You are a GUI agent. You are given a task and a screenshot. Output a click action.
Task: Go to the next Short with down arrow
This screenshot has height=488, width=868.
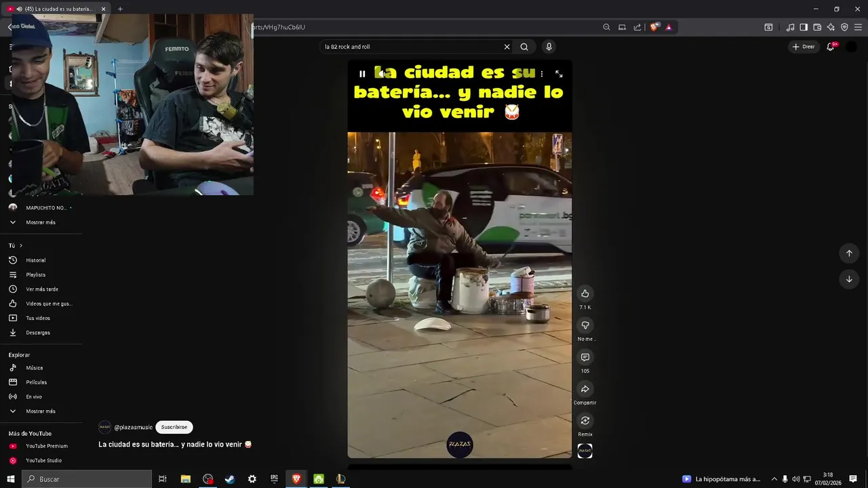[849, 279]
